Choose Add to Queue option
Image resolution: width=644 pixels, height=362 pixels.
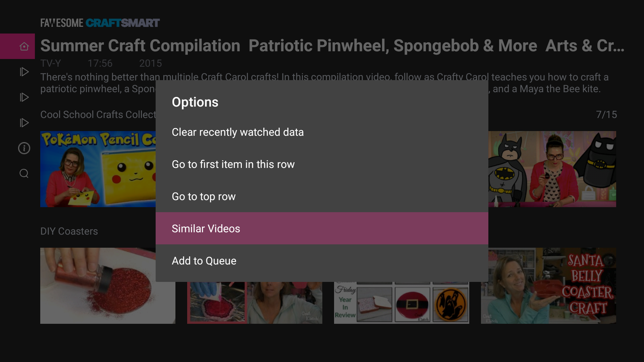(x=204, y=261)
